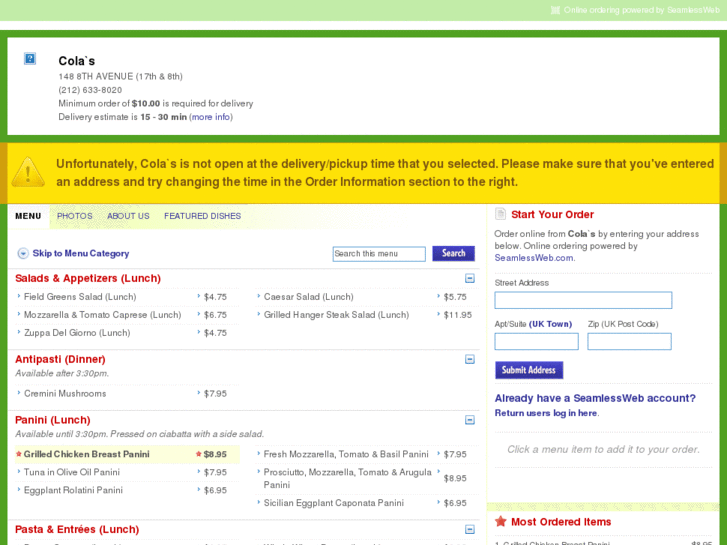Open the SeamlessWeb.com link
This screenshot has width=727, height=545.
tap(534, 258)
